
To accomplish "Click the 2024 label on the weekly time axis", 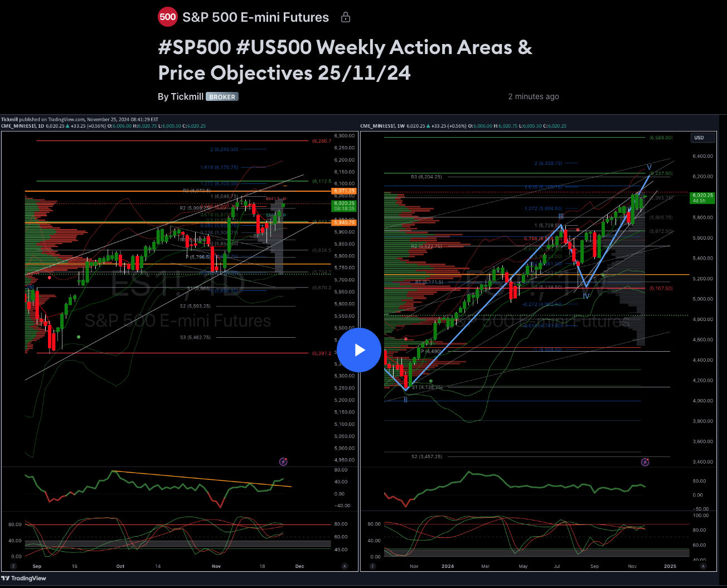I will (447, 566).
